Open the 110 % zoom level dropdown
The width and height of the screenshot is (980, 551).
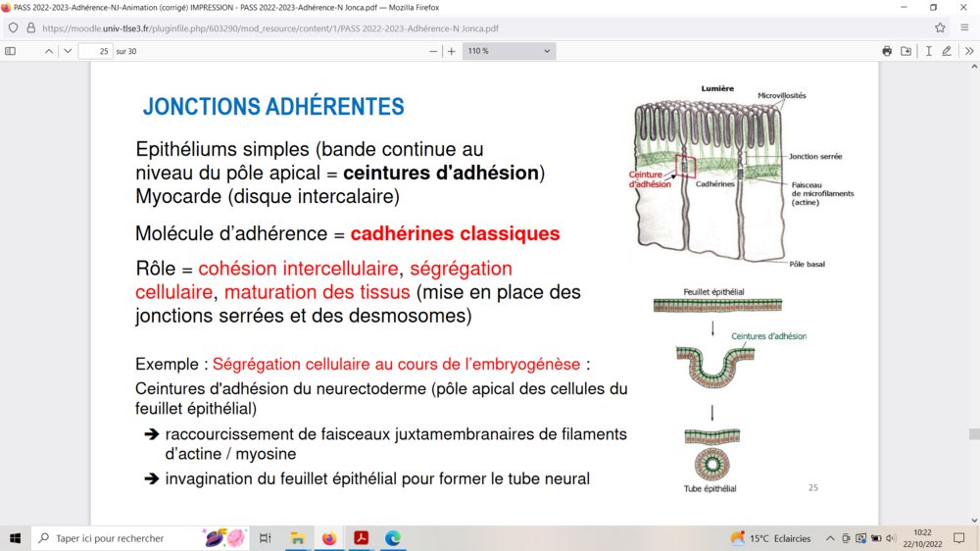click(509, 51)
